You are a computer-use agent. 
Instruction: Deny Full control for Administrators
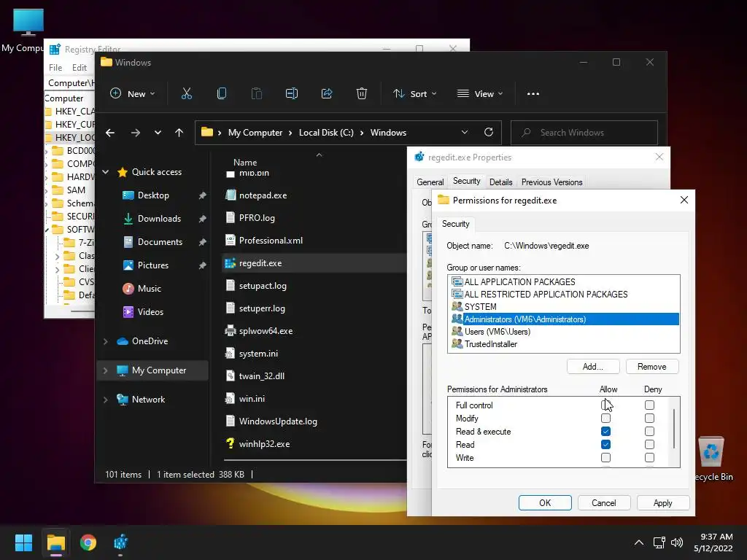click(649, 405)
